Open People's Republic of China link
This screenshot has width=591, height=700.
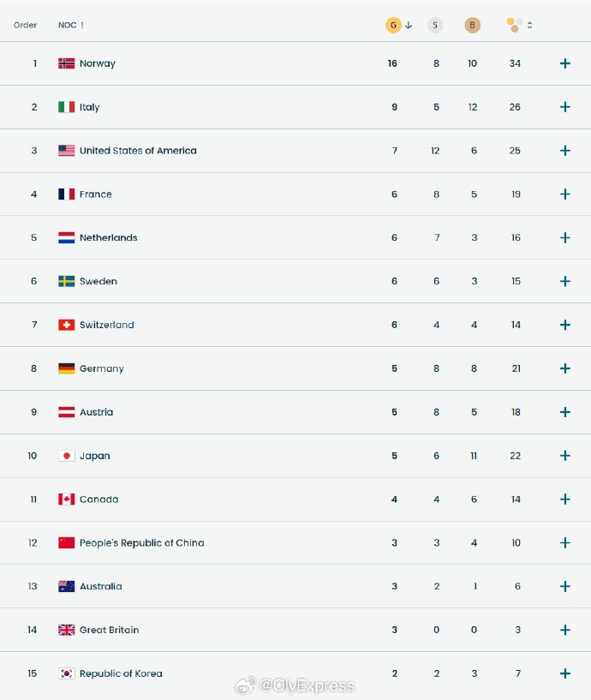141,543
